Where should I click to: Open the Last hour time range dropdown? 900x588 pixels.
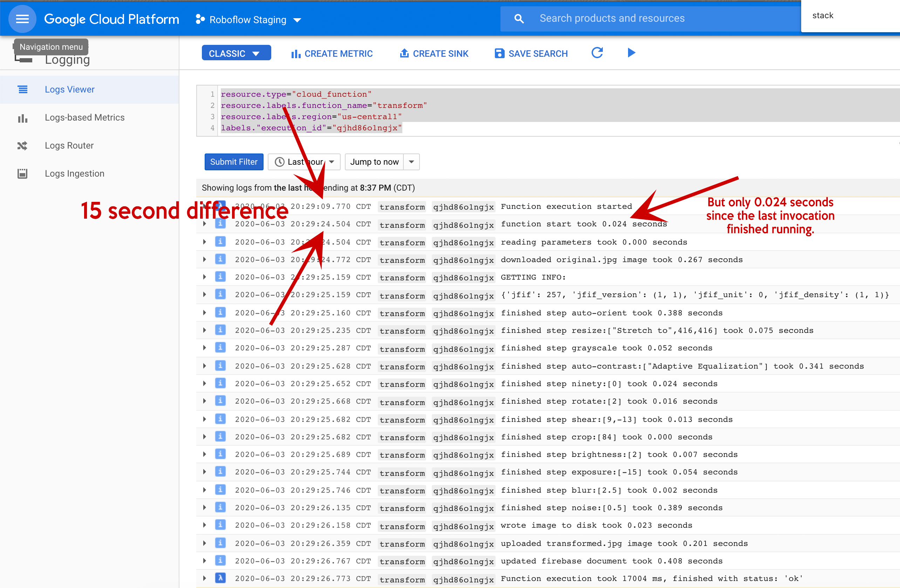click(304, 162)
